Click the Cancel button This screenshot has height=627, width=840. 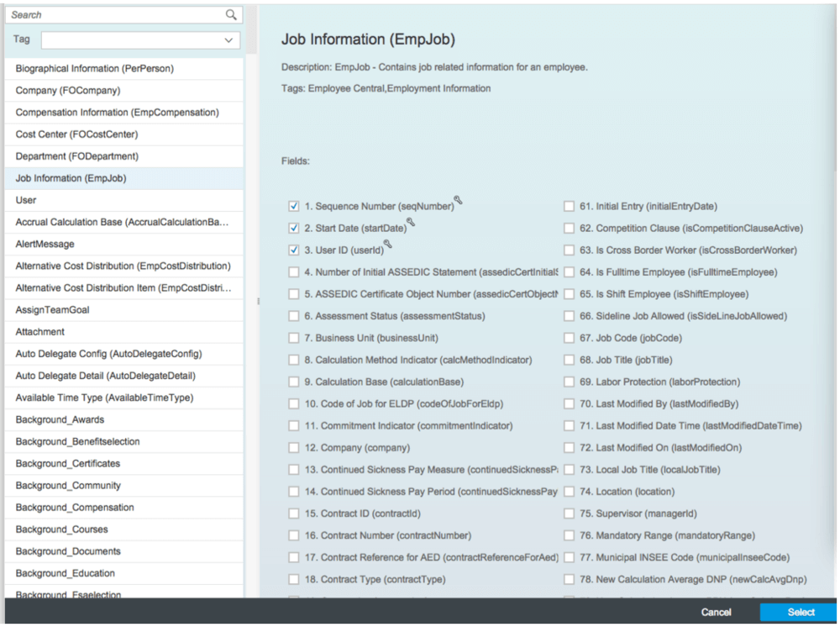point(716,612)
